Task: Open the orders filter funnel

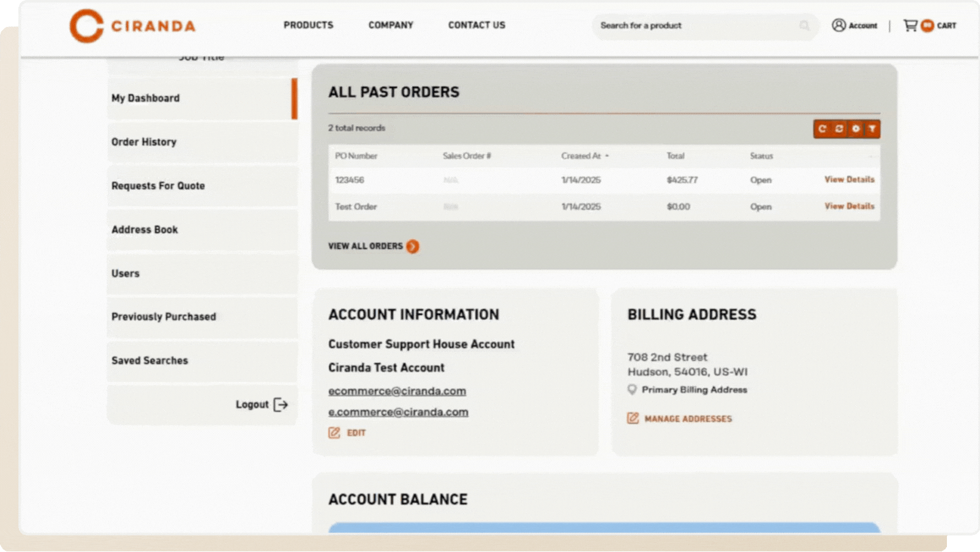Action: (872, 129)
